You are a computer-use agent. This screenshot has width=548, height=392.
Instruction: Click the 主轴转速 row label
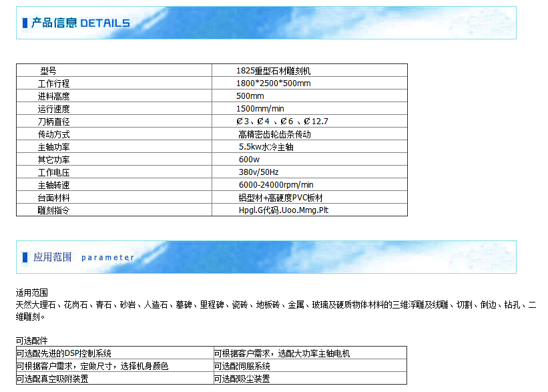click(53, 184)
